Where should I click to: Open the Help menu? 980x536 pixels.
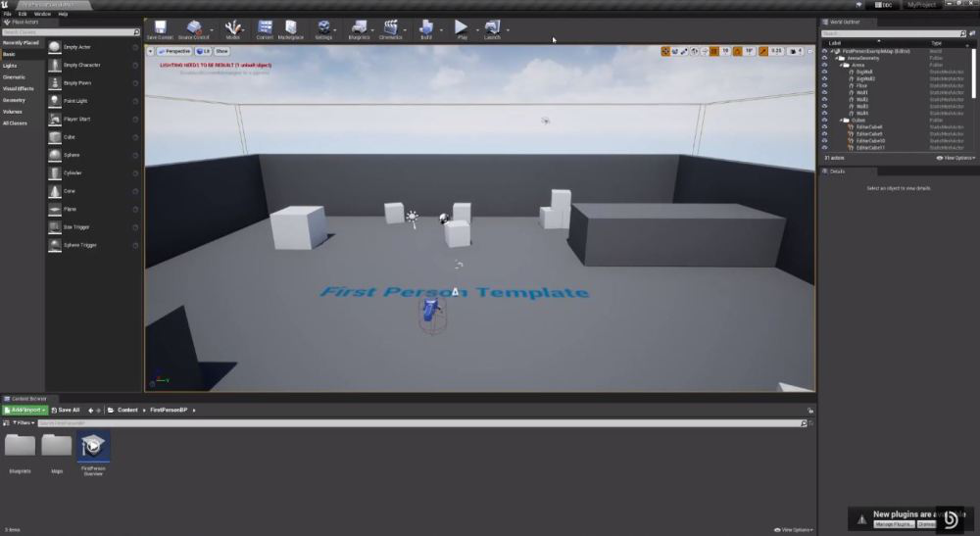(x=63, y=14)
